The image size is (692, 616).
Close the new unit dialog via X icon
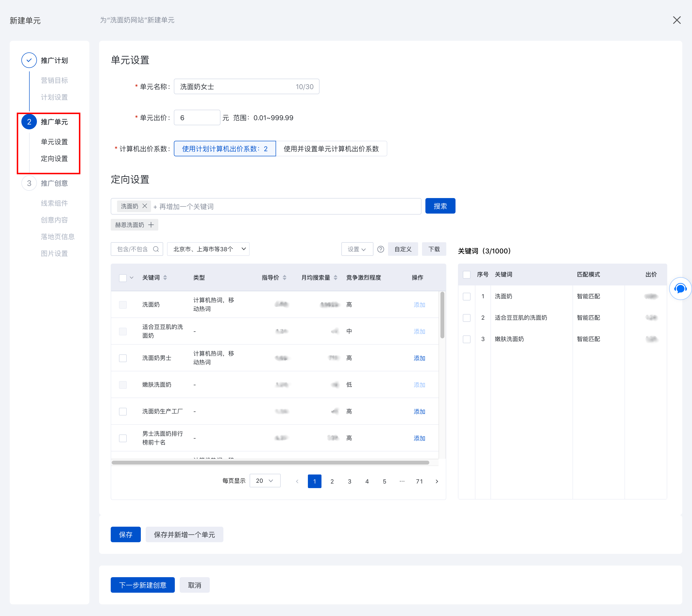[676, 20]
